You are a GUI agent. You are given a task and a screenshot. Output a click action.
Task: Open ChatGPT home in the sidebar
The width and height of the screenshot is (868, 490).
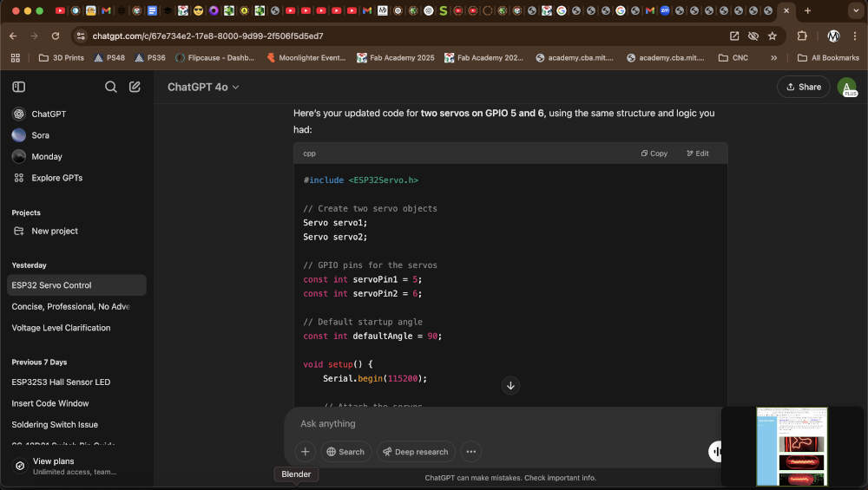(48, 114)
